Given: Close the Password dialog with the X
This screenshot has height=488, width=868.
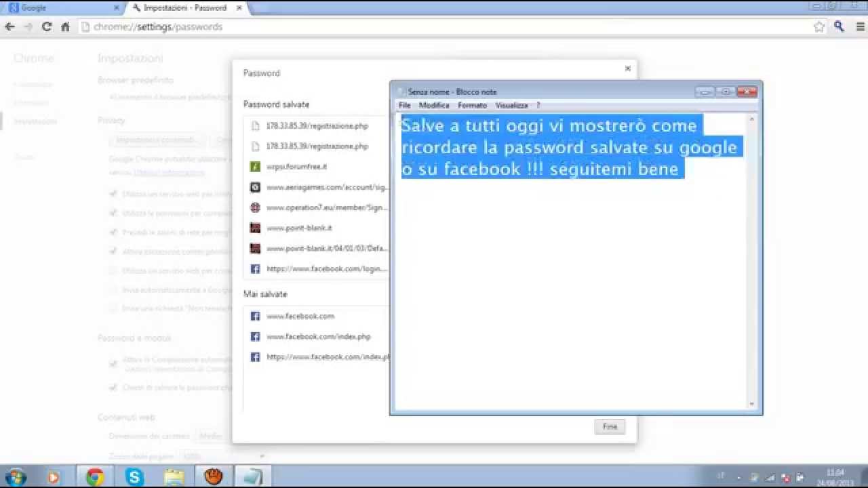Looking at the screenshot, I should pos(627,68).
